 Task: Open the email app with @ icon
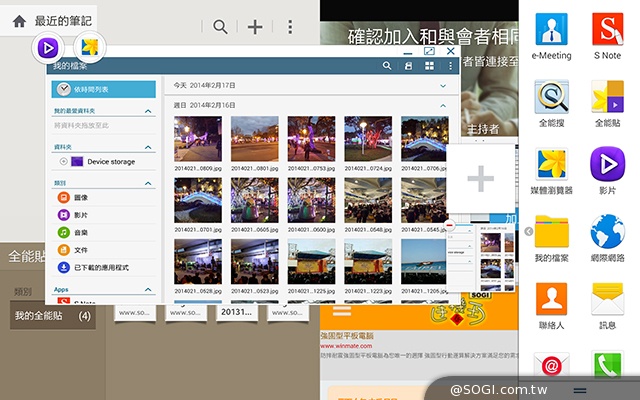pos(551,364)
